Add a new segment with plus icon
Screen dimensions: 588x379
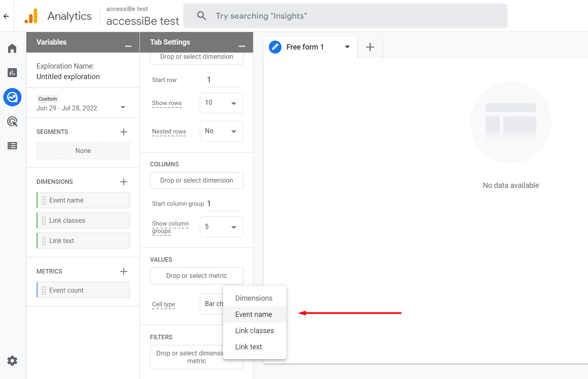click(124, 132)
